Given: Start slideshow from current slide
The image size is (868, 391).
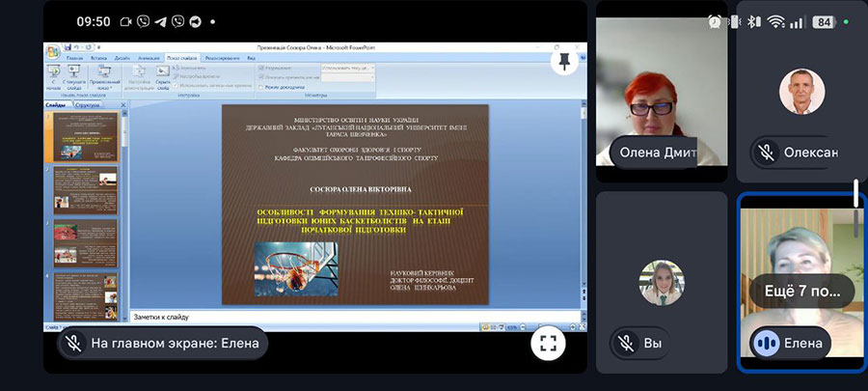Looking at the screenshot, I should (x=73, y=77).
